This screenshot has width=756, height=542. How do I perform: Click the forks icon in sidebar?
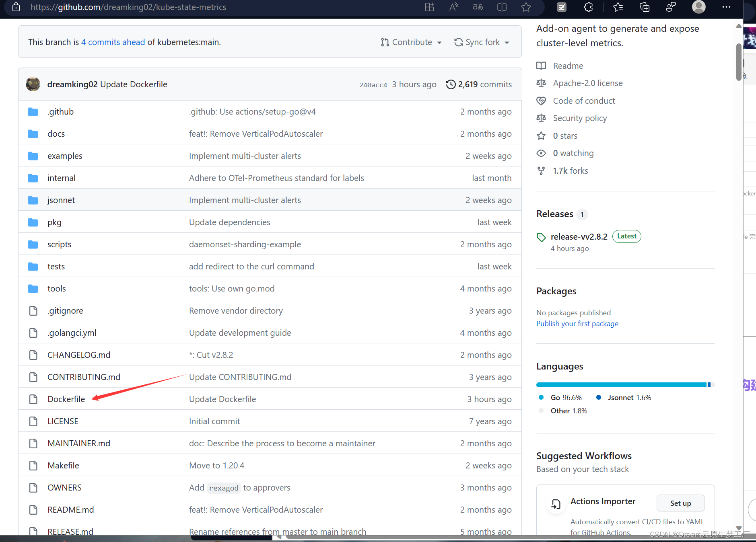tap(541, 171)
